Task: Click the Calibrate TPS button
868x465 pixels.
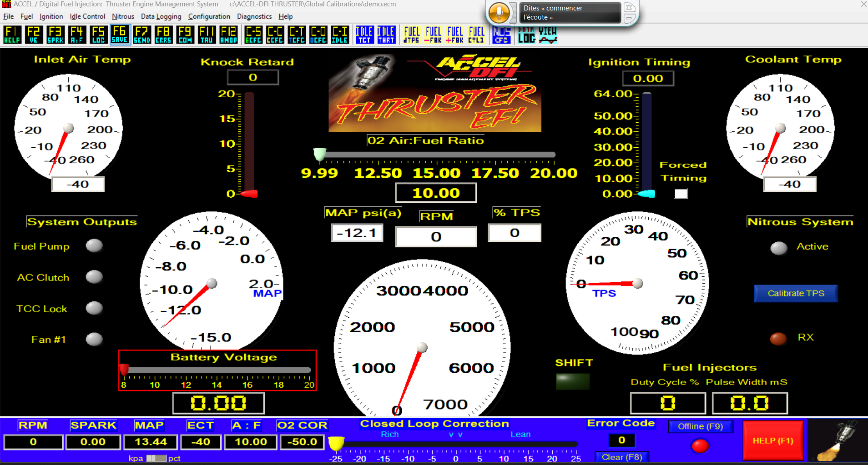Action: coord(796,293)
